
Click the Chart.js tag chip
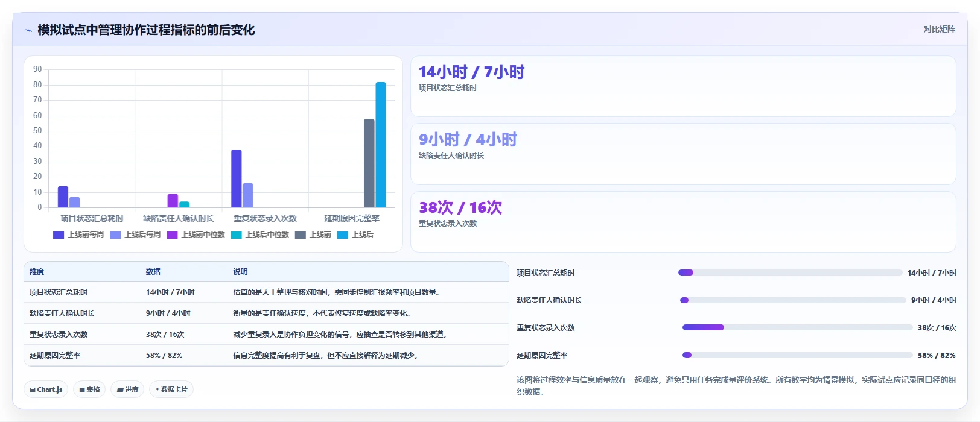point(46,389)
